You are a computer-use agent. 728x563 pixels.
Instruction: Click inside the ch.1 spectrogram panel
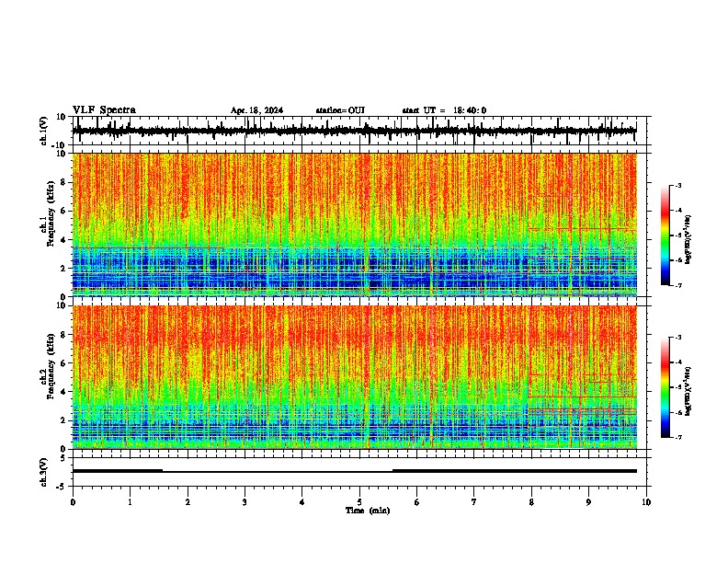[355, 224]
